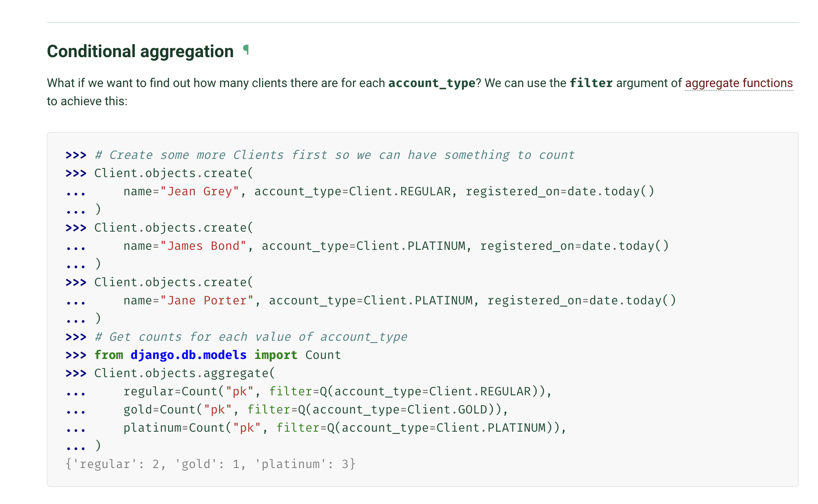Image resolution: width=818 pixels, height=504 pixels.
Task: Click the "James Bond" string in code
Action: 203,246
